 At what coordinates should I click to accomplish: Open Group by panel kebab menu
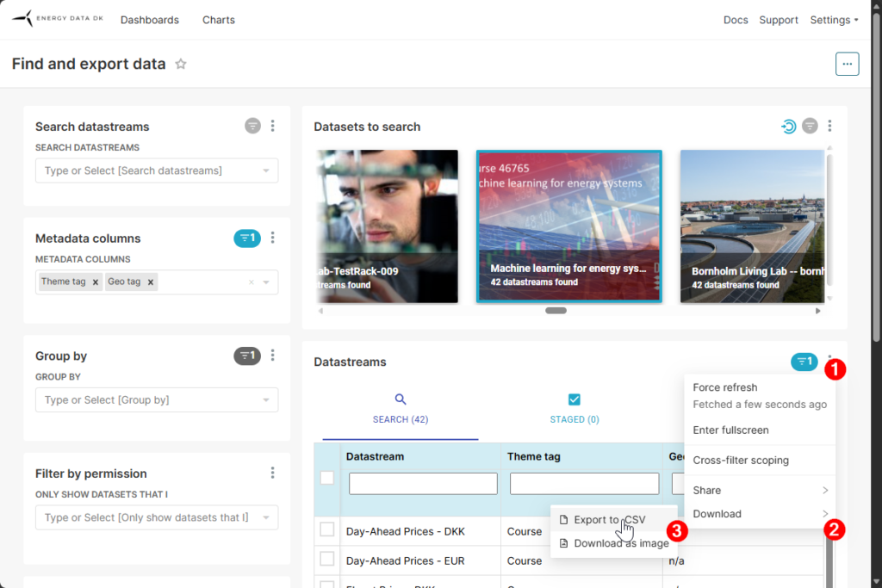point(273,356)
